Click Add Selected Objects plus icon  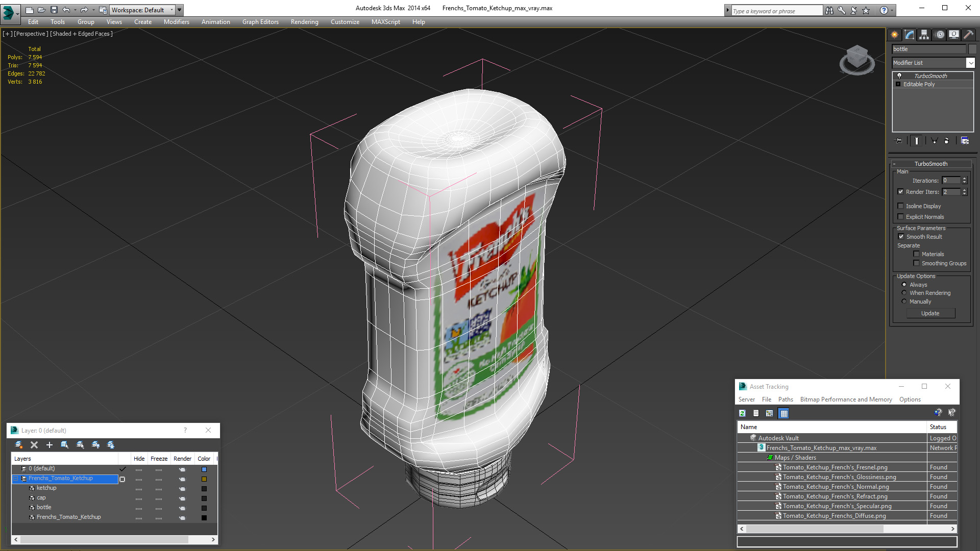50,445
